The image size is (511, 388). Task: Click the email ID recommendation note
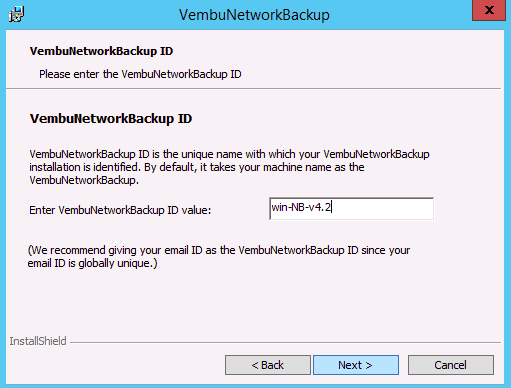(219, 257)
